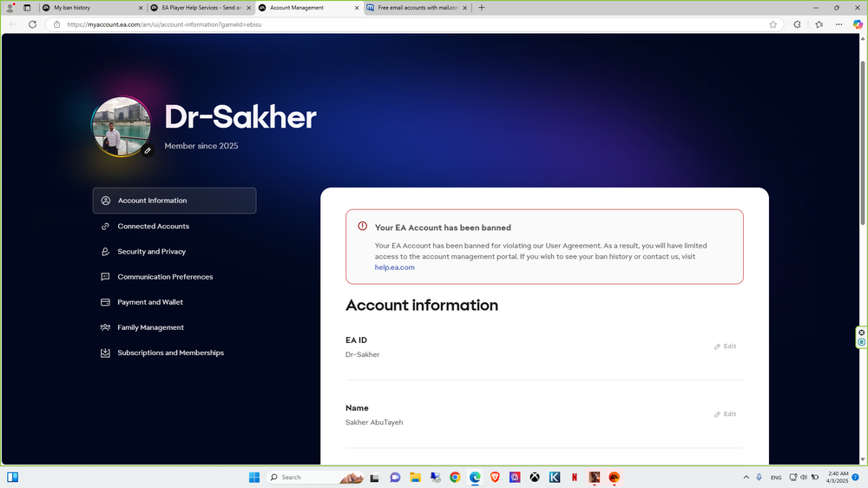868x488 pixels.
Task: Open EA app from taskbar
Action: coord(615,477)
